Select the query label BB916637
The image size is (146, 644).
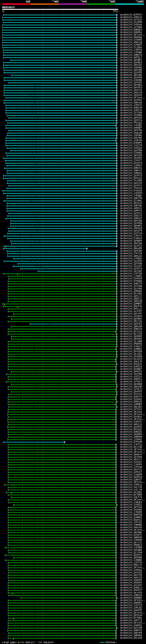pos(8,7)
